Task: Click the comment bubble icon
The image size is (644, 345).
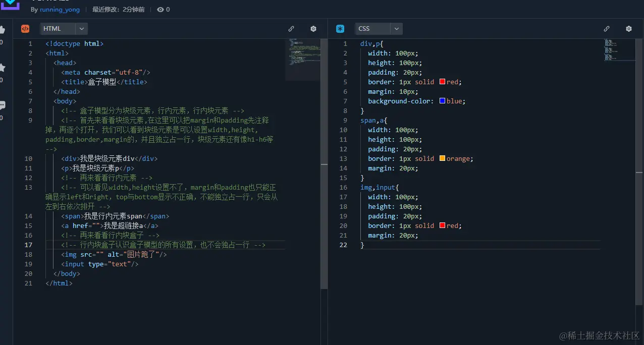Action: [2, 105]
